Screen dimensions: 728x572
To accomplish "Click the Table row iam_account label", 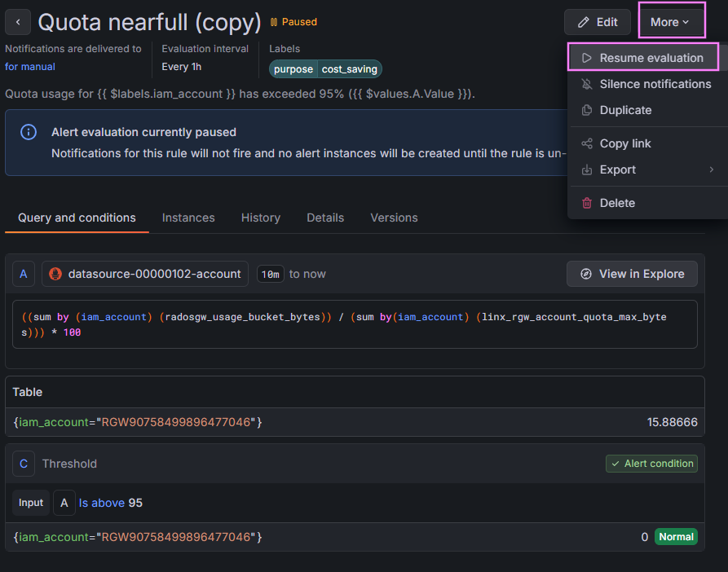I will (x=138, y=422).
